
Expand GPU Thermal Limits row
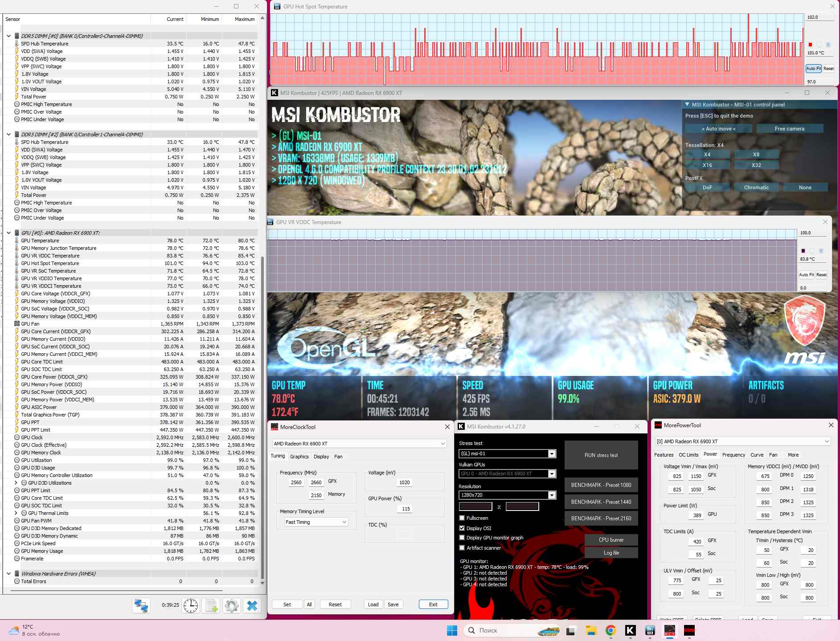pyautogui.click(x=16, y=513)
